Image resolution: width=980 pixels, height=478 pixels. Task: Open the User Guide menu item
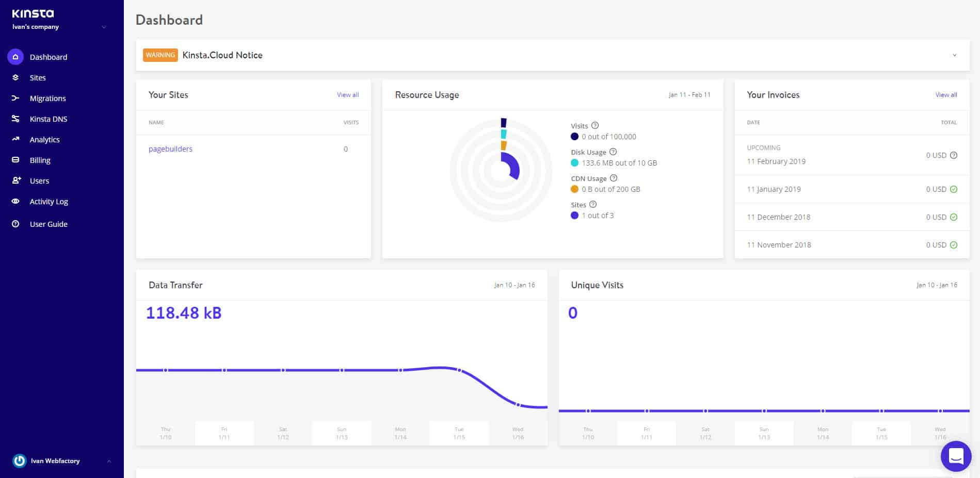click(49, 224)
